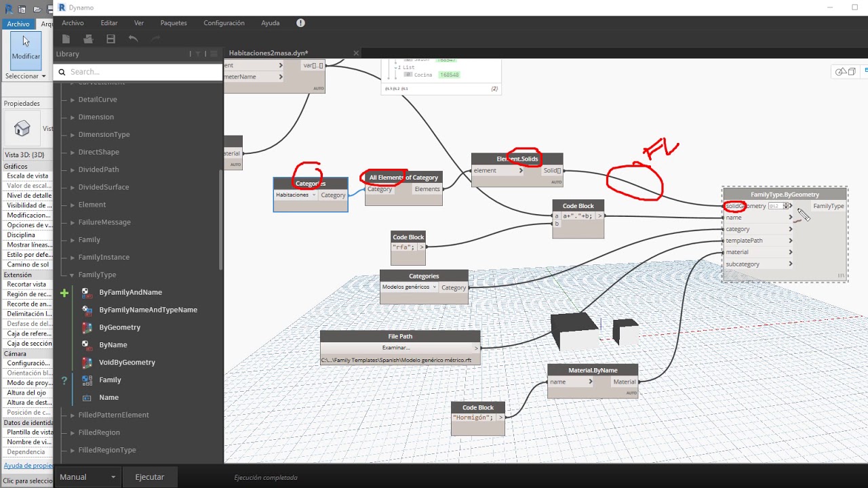The image size is (868, 488).
Task: Expand the Dimension library category
Action: point(73,117)
